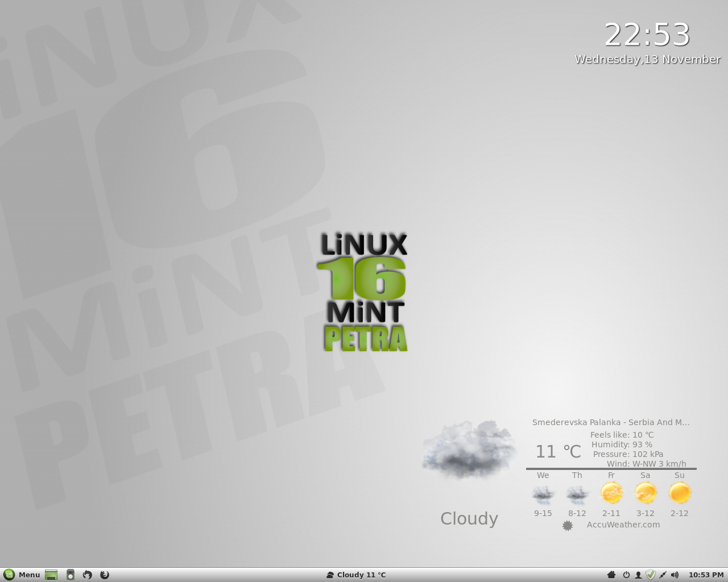The height and width of the screenshot is (582, 728).
Task: Click the Th forecast rain cloud icon
Action: 577,494
